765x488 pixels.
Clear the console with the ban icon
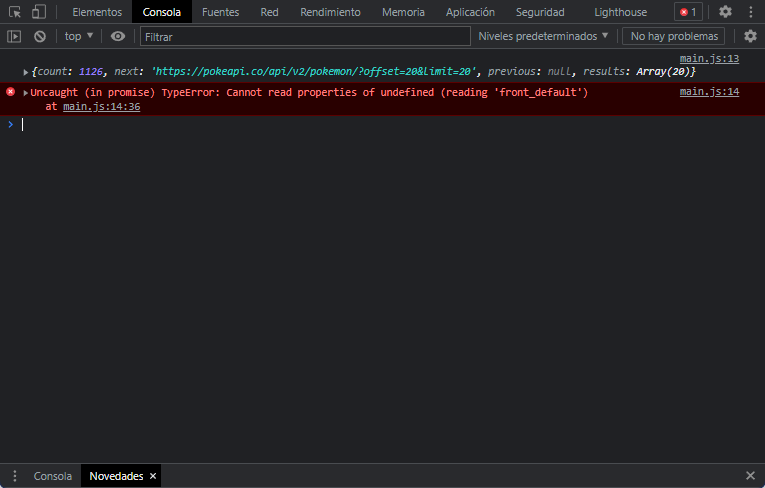[x=40, y=36]
